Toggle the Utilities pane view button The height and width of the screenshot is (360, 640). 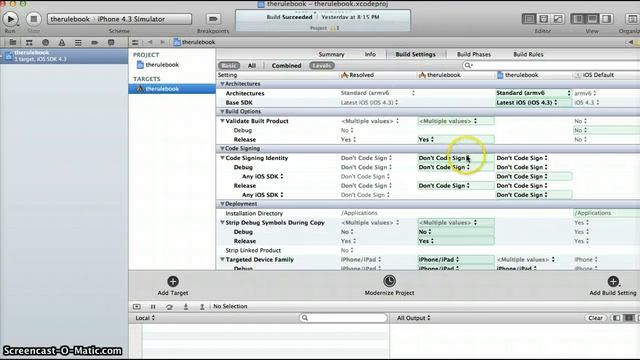(607, 19)
